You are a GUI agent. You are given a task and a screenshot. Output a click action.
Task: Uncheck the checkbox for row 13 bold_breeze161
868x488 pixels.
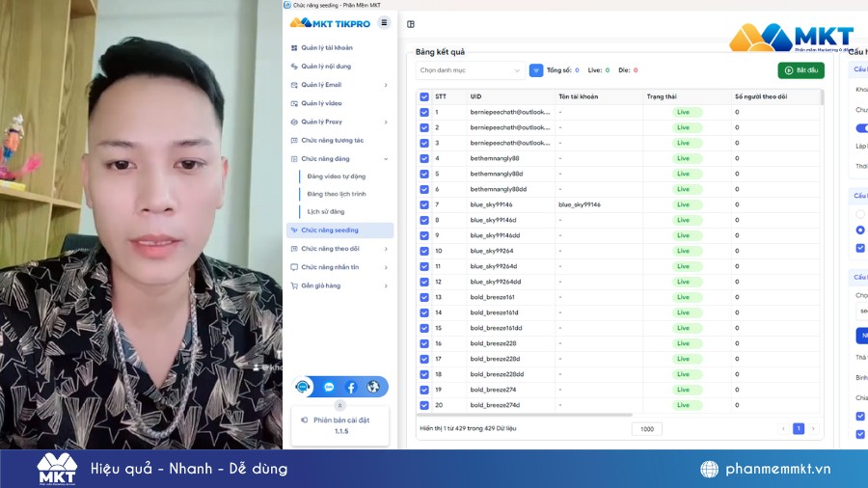pos(424,298)
